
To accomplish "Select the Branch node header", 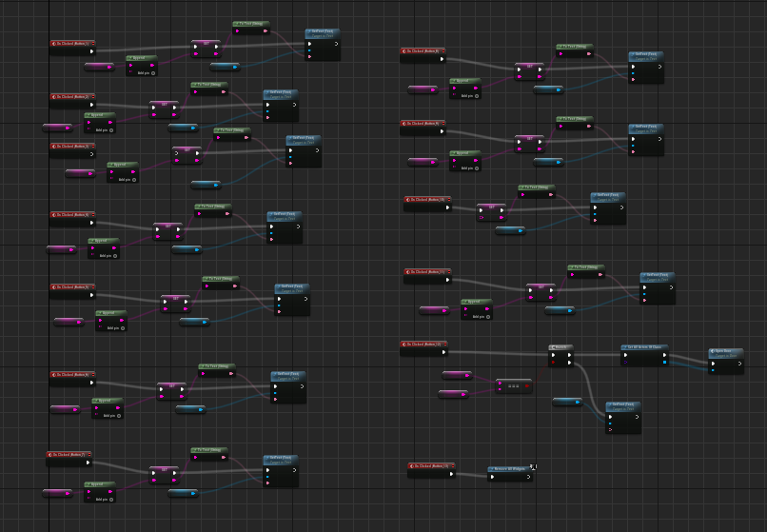I will point(560,347).
